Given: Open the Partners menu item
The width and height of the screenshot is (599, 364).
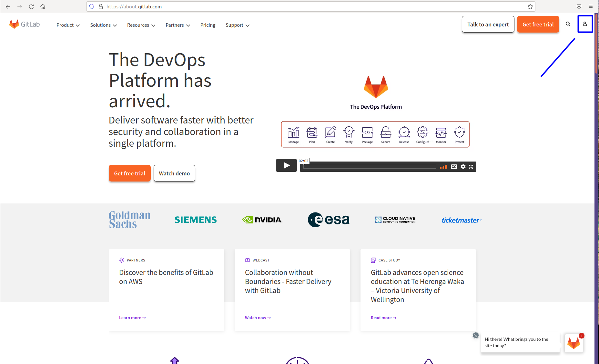Looking at the screenshot, I should point(177,25).
